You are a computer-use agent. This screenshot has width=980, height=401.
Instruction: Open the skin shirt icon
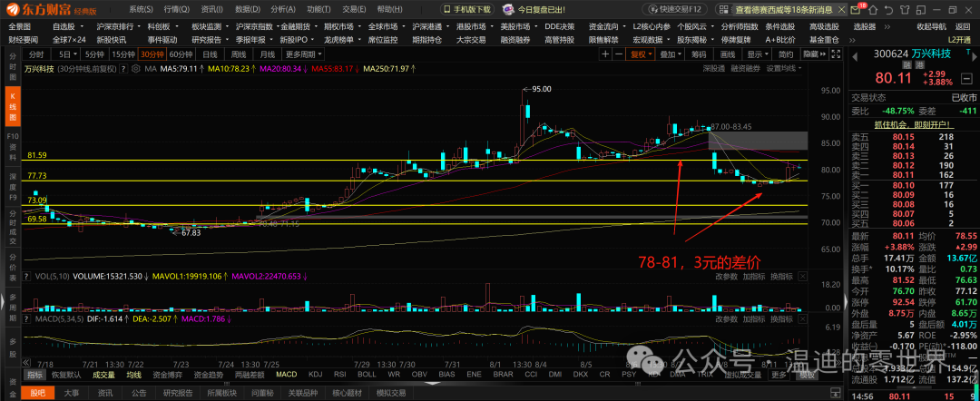pyautogui.click(x=905, y=10)
